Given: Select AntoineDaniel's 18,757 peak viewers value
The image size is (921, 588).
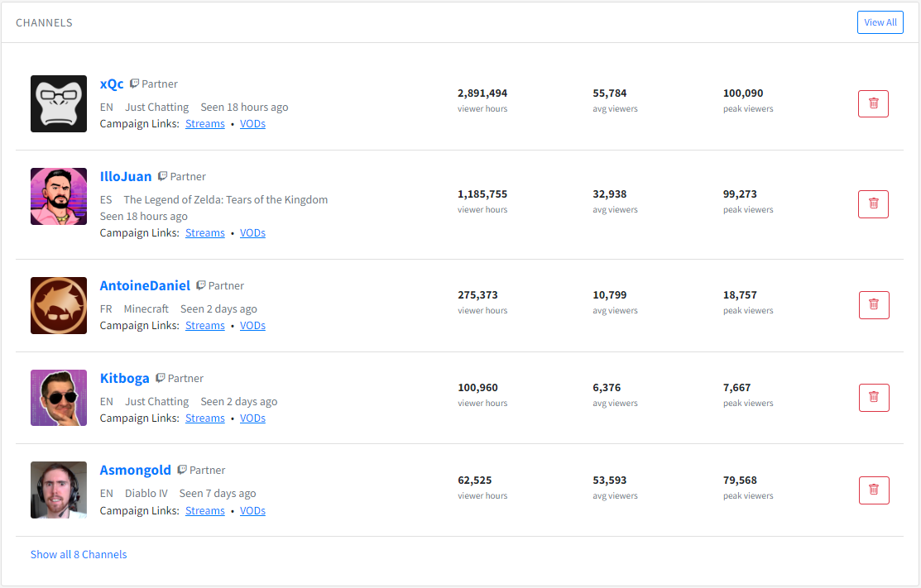Looking at the screenshot, I should (740, 295).
